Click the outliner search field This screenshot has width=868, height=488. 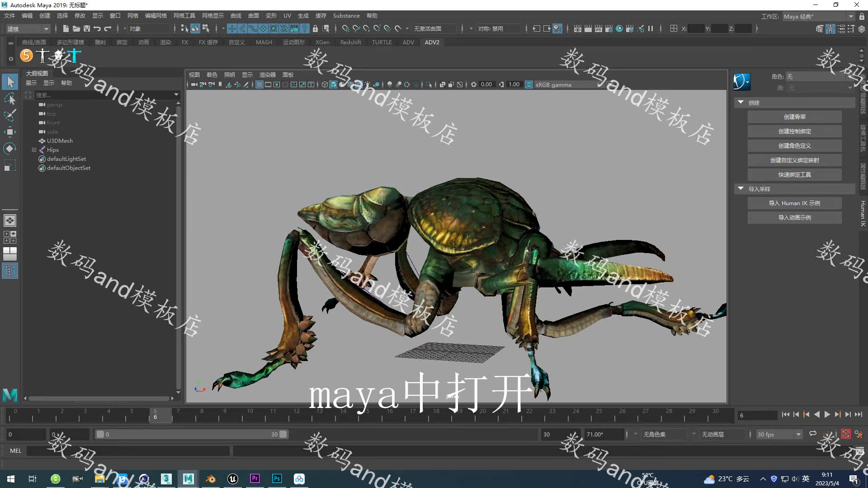(104, 95)
